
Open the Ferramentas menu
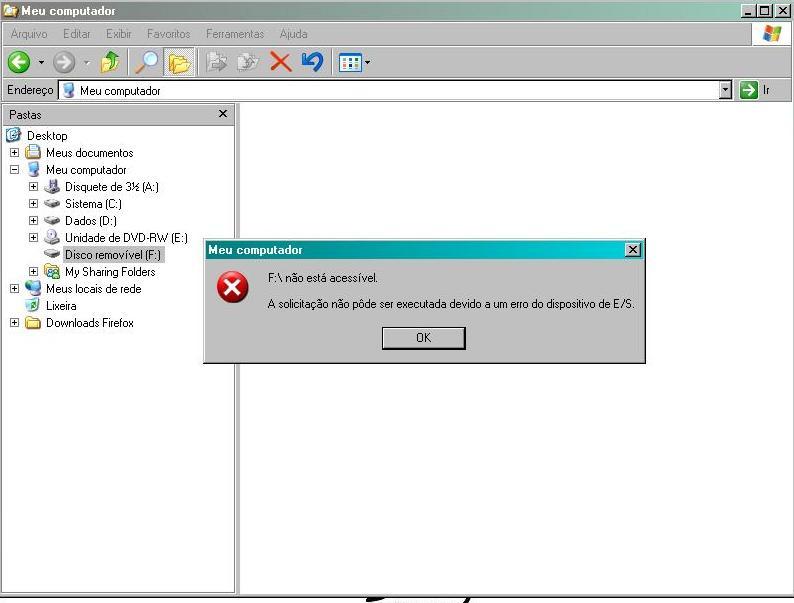(235, 34)
